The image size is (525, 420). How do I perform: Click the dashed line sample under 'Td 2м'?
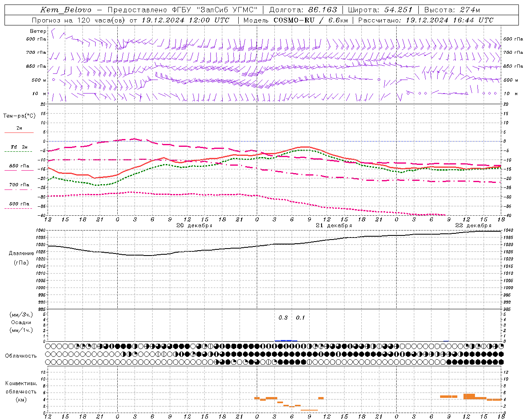18,152
